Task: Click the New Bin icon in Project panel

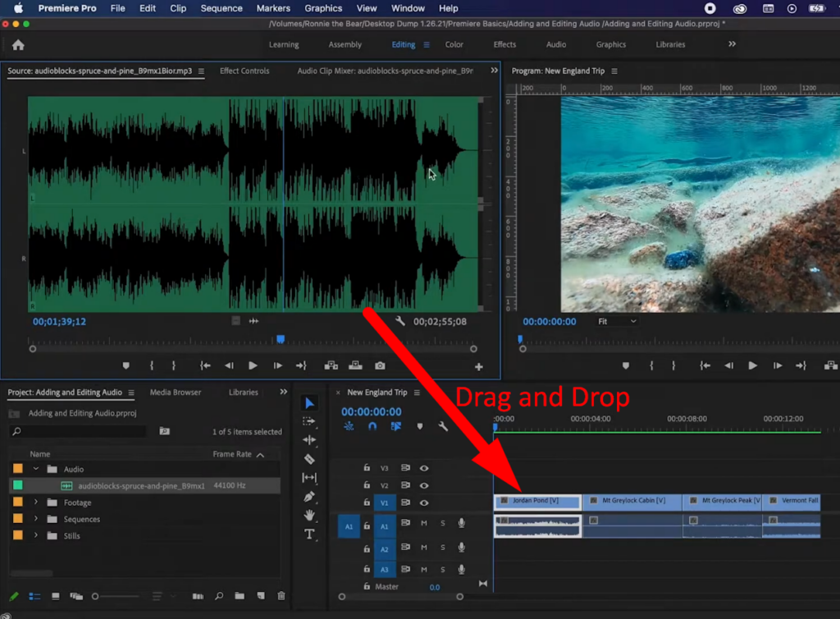Action: [240, 596]
